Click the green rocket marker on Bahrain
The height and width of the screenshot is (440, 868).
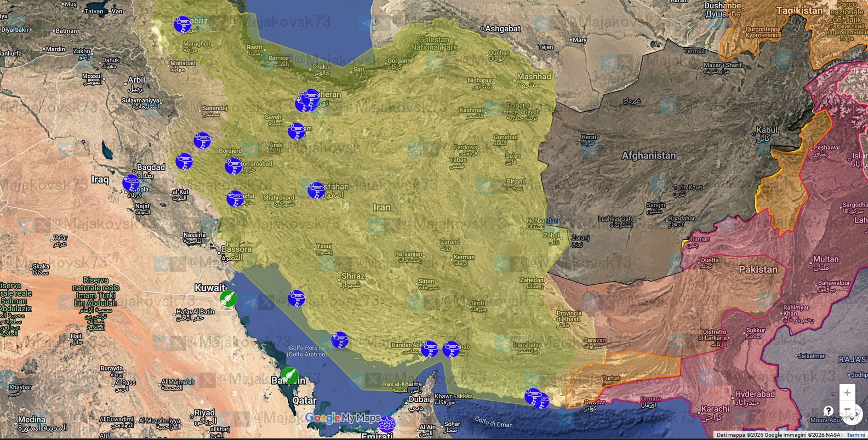289,375
